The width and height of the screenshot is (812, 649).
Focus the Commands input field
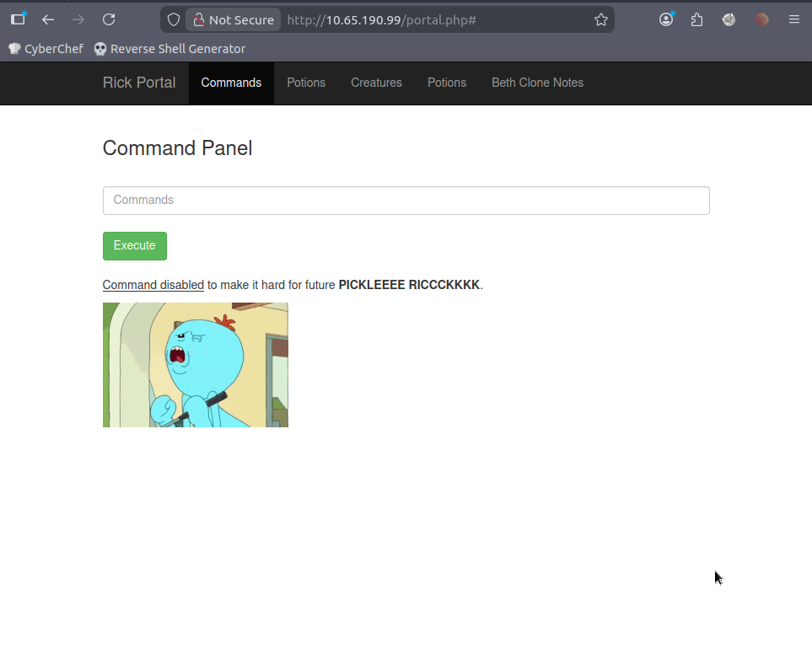click(406, 201)
